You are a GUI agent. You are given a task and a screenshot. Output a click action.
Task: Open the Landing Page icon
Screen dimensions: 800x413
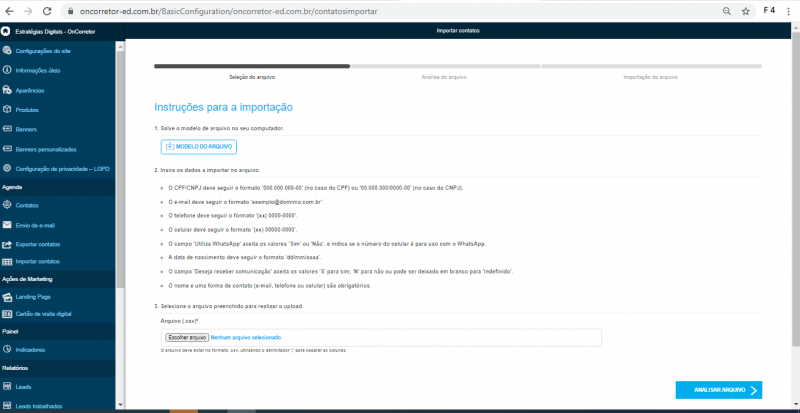pyautogui.click(x=7, y=297)
